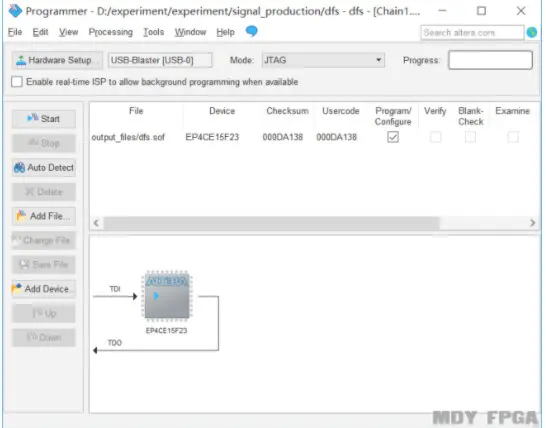Open the View menu
This screenshot has width=546, height=428.
pos(68,32)
